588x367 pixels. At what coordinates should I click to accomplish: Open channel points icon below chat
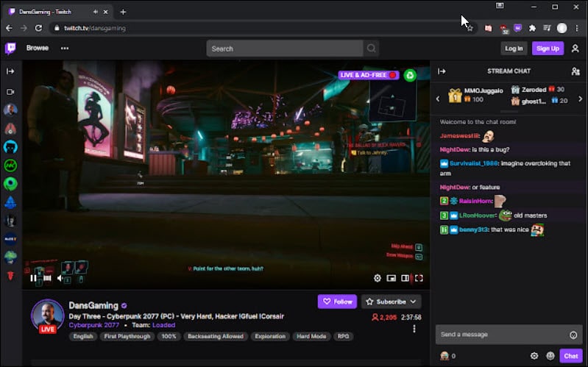[444, 356]
